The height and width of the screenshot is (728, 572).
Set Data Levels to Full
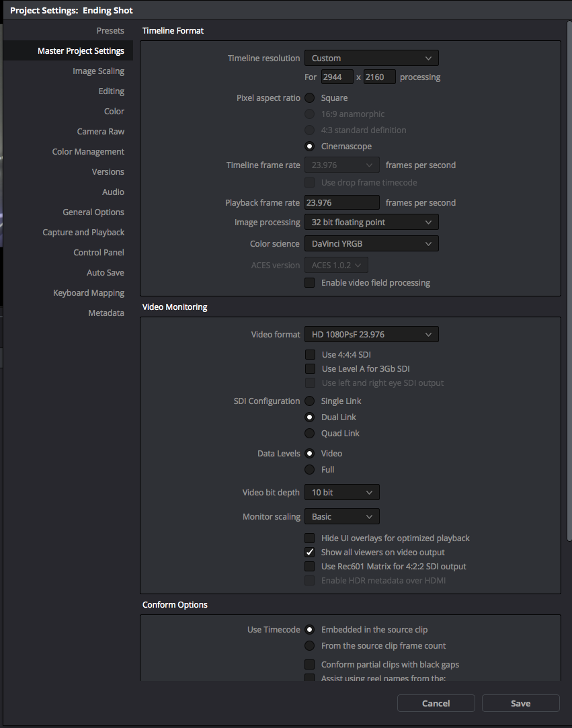coord(310,469)
